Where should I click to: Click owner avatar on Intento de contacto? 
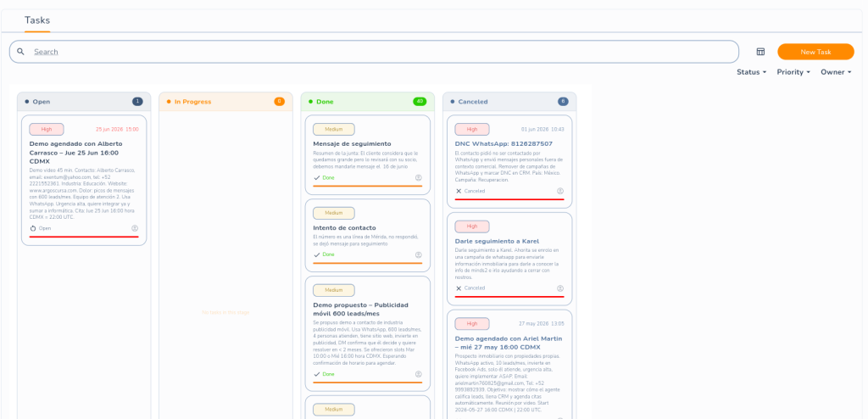click(x=419, y=255)
